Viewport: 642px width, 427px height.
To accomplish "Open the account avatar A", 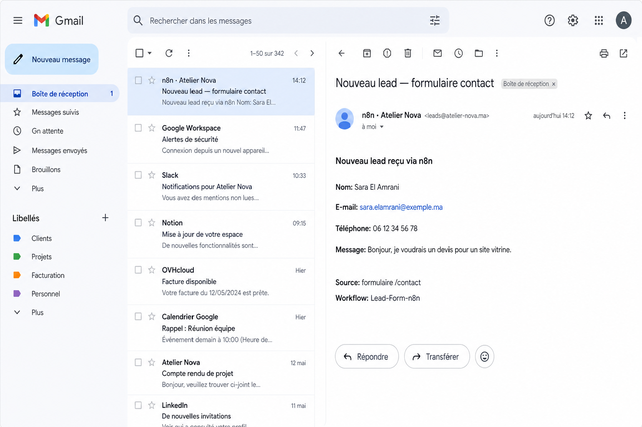I will pos(623,20).
